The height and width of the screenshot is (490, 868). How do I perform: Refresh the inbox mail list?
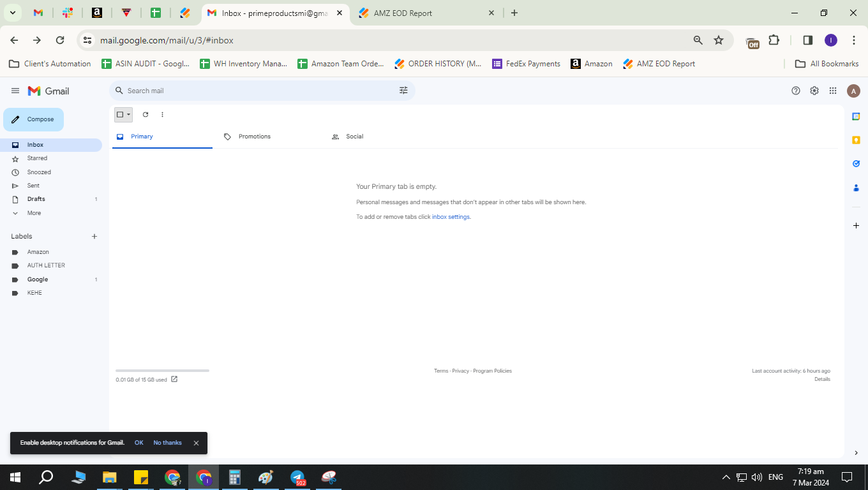point(146,115)
